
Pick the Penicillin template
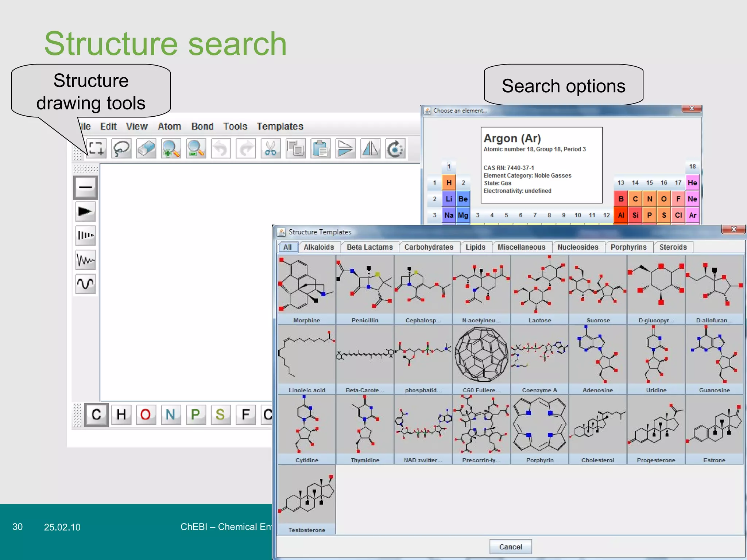point(365,290)
